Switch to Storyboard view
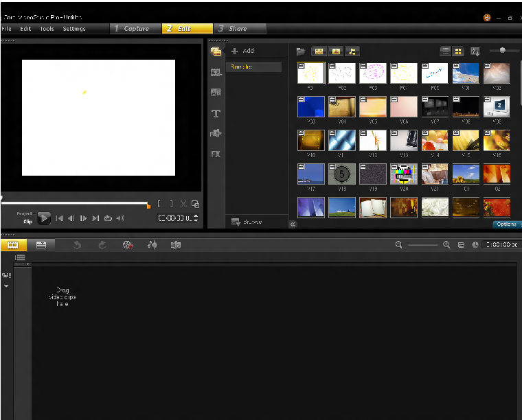522x420 pixels. [13, 245]
